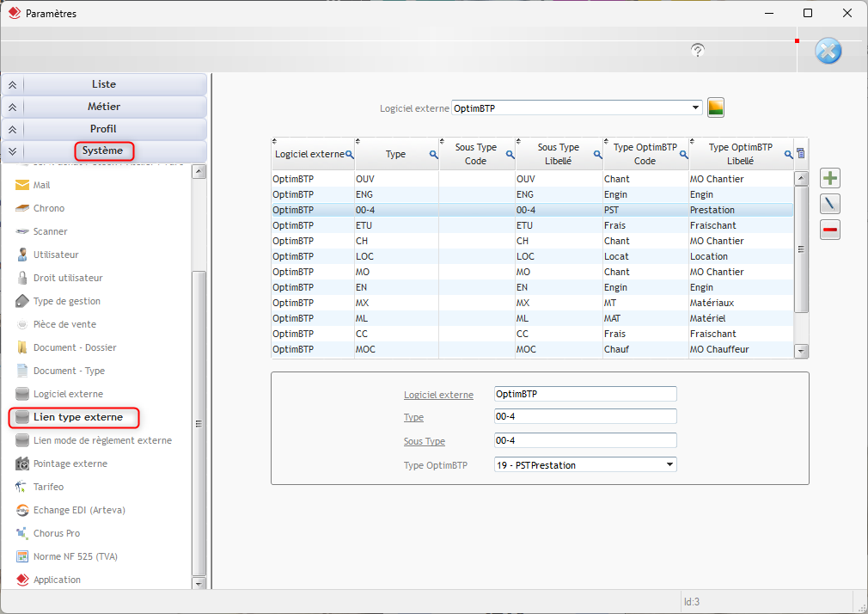Viewport: 868px width, 614px height.
Task: Collapse the Système section header
Action: [104, 151]
